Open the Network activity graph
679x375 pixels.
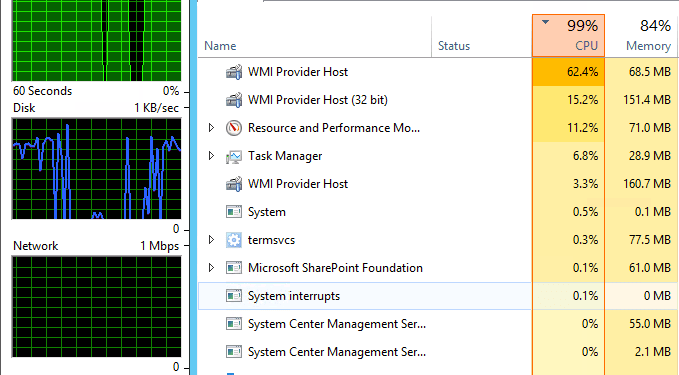(x=97, y=307)
